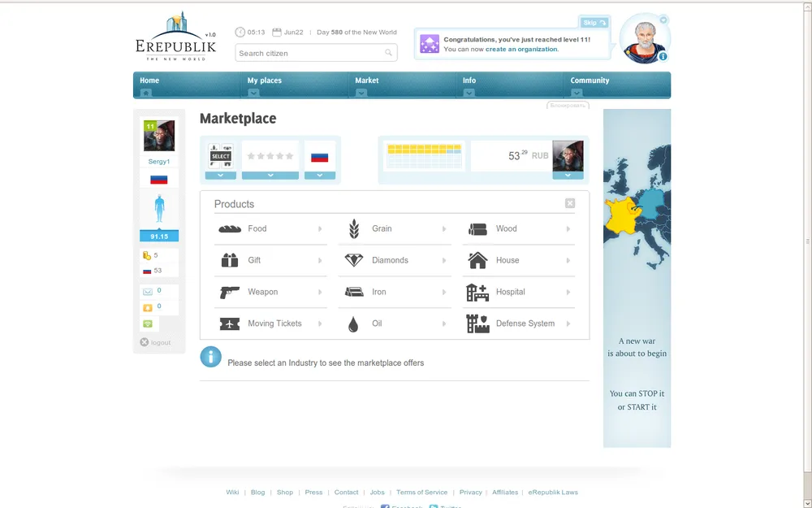Expand the Oil row arrow
Viewport: 812px width, 508px height.
click(x=444, y=323)
